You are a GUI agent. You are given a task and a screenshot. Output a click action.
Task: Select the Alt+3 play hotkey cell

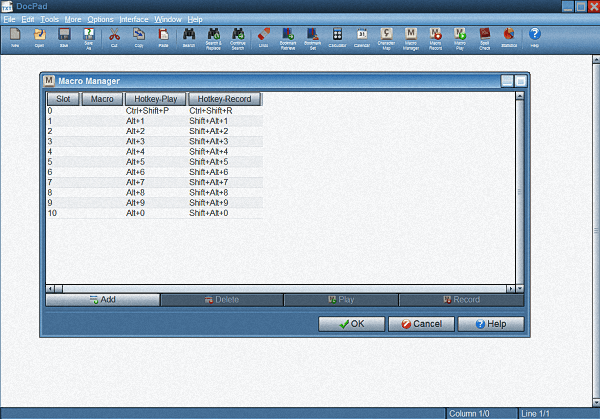click(x=135, y=141)
